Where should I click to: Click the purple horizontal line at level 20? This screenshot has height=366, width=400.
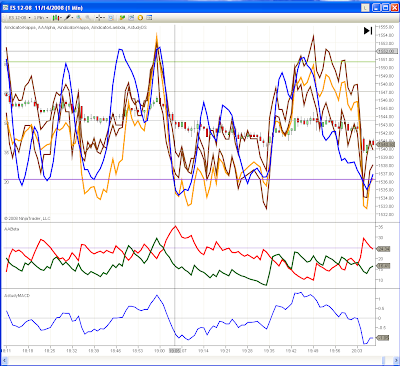(190, 179)
